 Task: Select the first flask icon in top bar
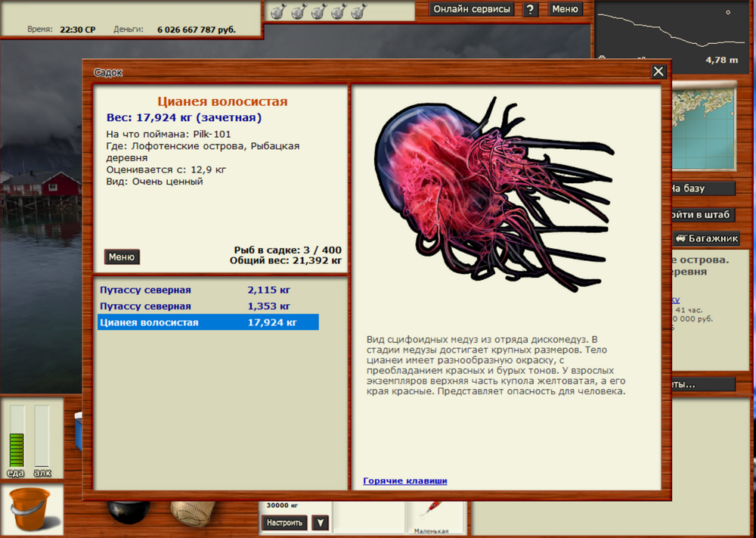point(277,11)
